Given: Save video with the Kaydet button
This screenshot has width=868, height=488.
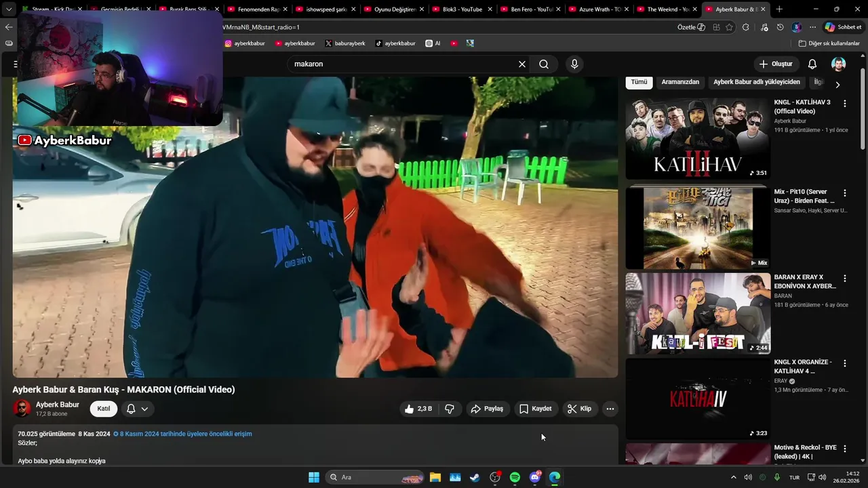Looking at the screenshot, I should 536,409.
